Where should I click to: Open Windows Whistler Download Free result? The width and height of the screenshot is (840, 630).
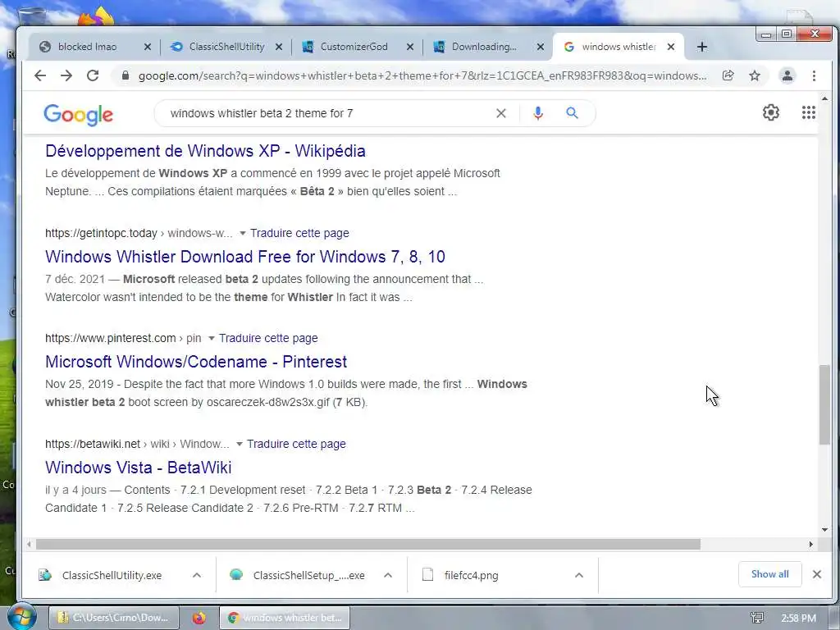pyautogui.click(x=244, y=257)
